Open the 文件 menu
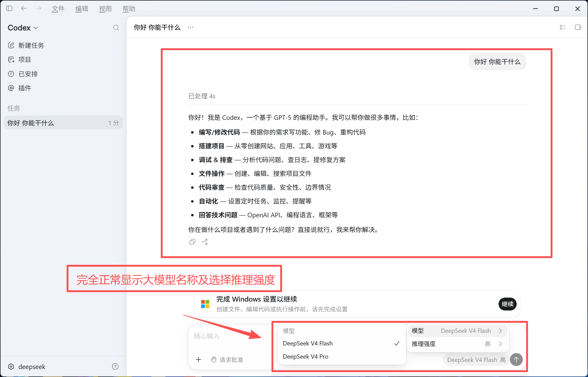Viewport: 588px width, 377px height. [58, 9]
